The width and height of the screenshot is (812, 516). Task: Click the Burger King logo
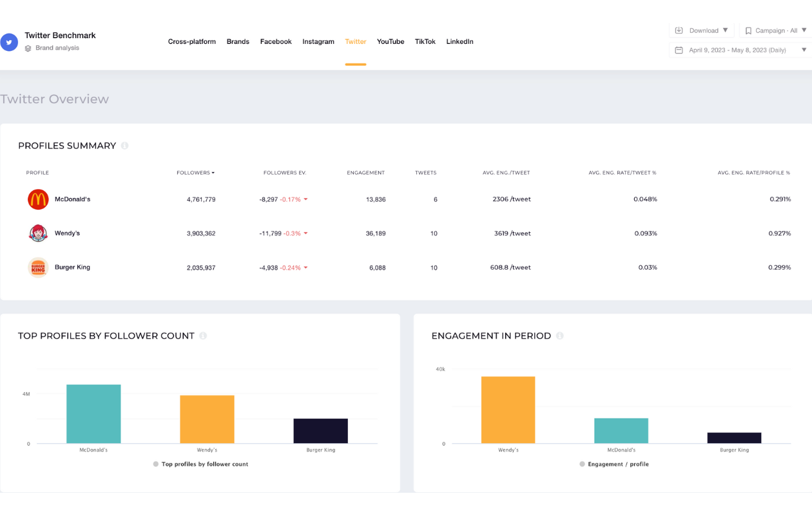pyautogui.click(x=38, y=267)
